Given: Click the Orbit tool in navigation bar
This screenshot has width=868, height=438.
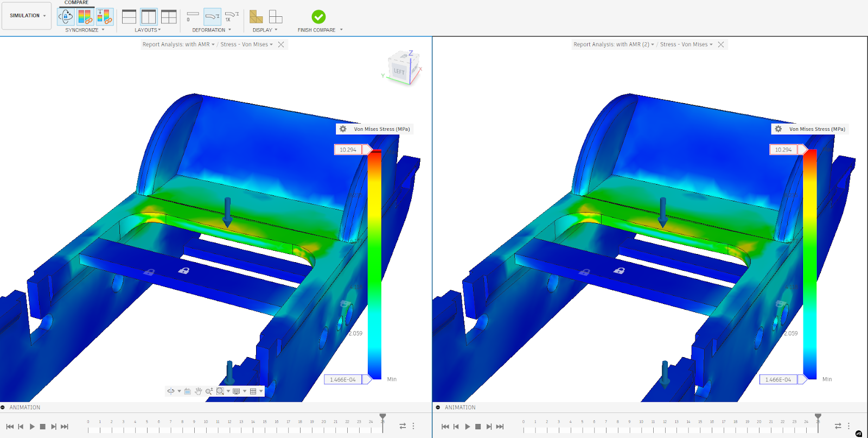Looking at the screenshot, I should pyautogui.click(x=171, y=391).
